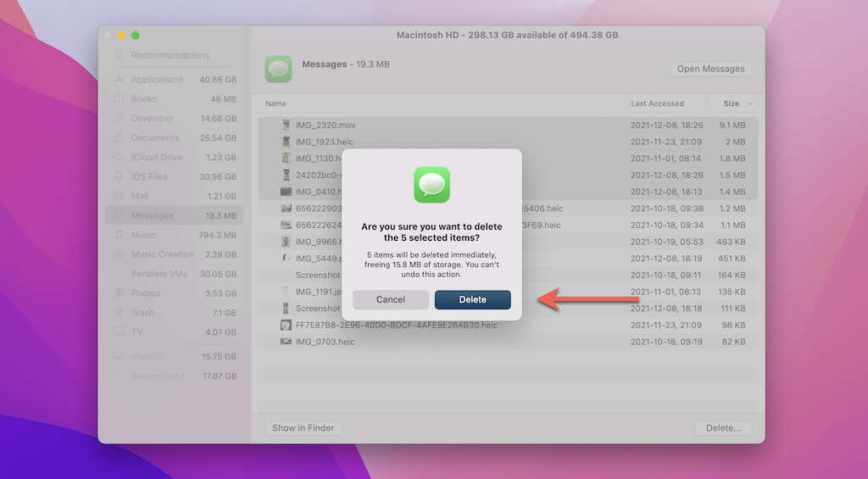Select the 111 KB Screenshot file row

point(508,308)
